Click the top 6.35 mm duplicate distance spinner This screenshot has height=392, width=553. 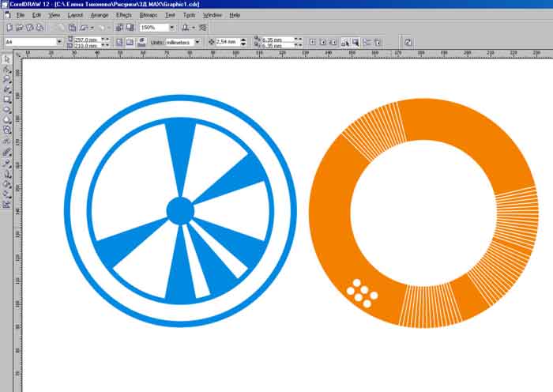pos(298,40)
